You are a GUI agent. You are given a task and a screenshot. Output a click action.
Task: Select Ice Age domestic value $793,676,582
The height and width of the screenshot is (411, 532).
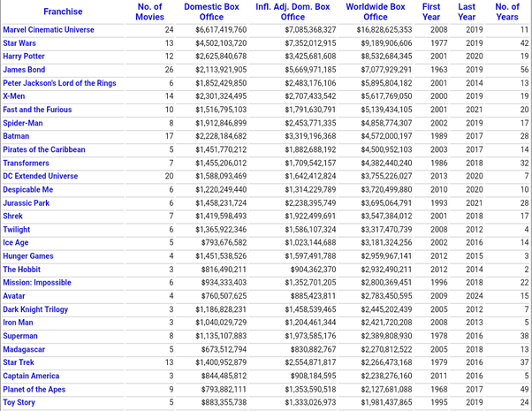[224, 243]
